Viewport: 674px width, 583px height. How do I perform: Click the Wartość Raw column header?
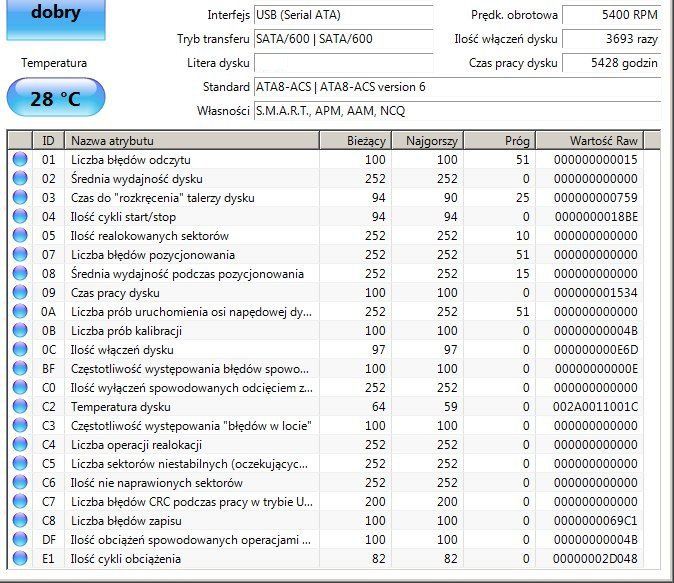click(x=590, y=141)
